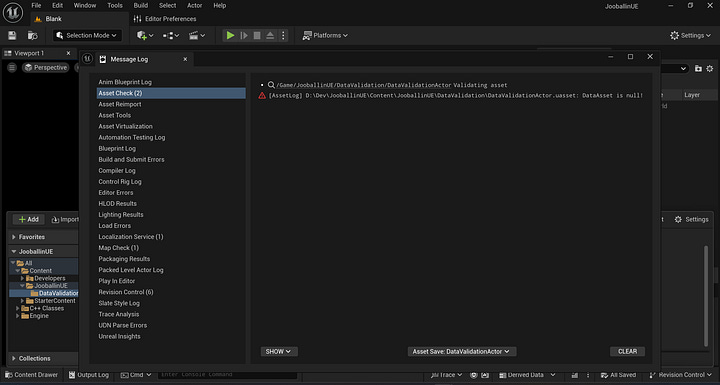Start Play In Editor with the green play button
Viewport: 720px width, 385px height.
231,35
